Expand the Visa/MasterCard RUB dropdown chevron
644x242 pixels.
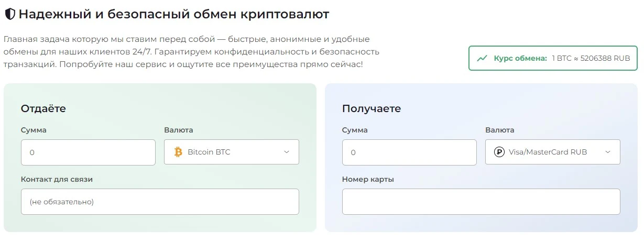[608, 152]
